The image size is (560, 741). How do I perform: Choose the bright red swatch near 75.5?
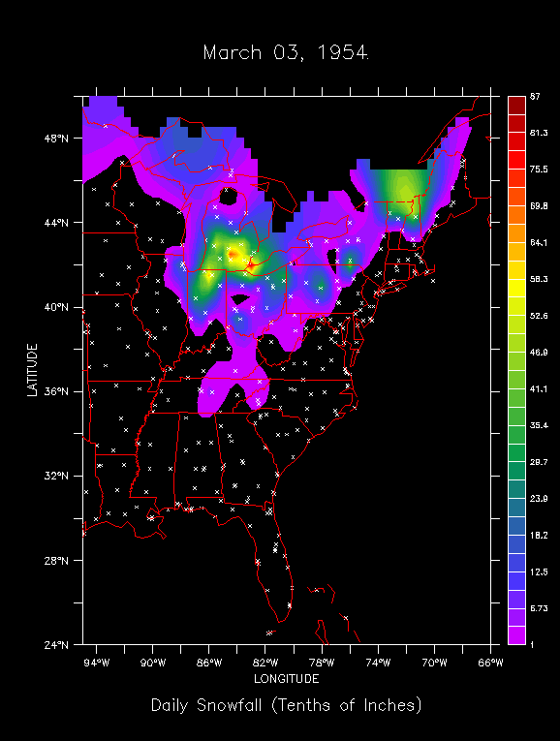tap(516, 160)
